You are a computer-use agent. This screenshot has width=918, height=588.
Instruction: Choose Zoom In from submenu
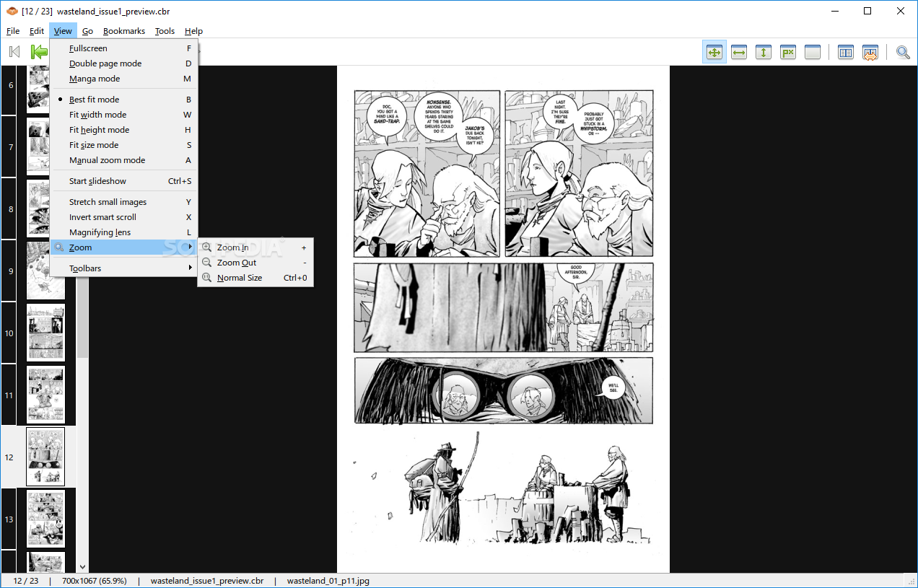[255, 247]
